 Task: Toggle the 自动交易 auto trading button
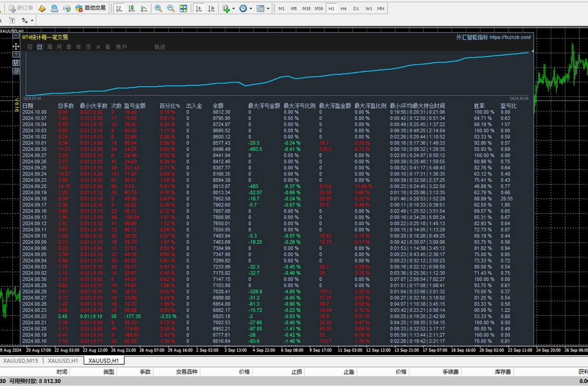pyautogui.click(x=91, y=8)
